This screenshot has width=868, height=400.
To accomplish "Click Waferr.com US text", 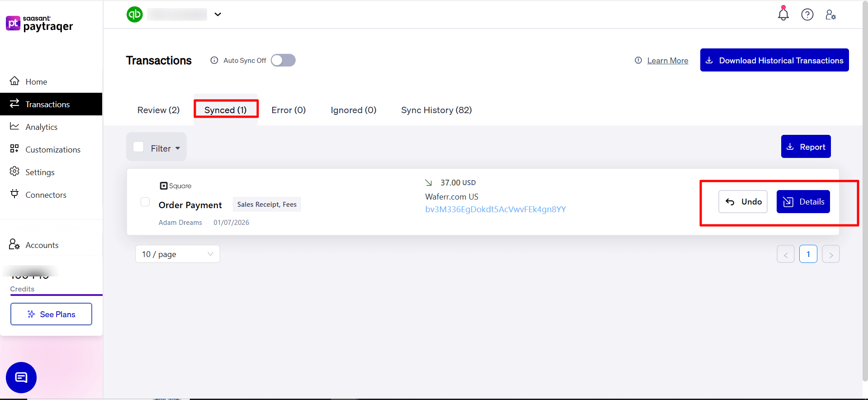I will click(x=452, y=197).
